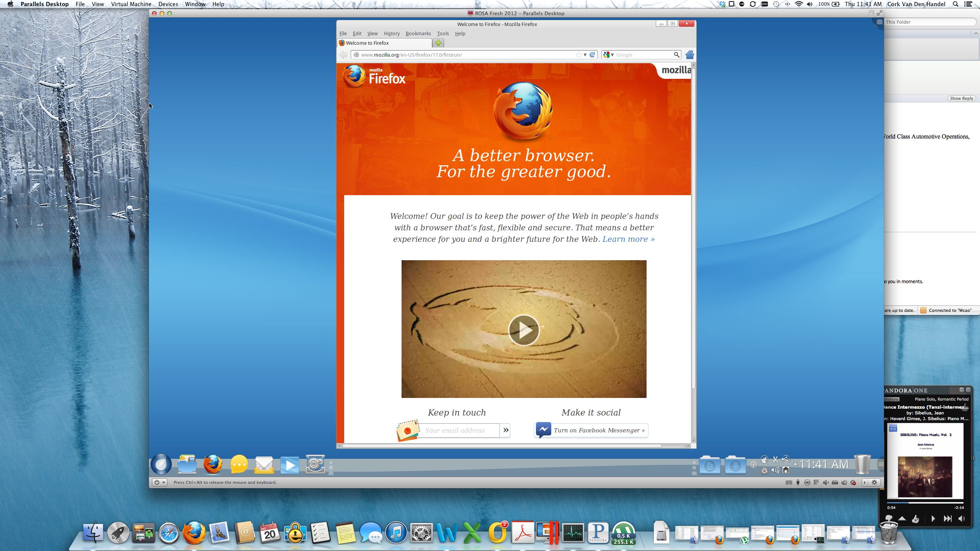Click the Firefox Home button

[689, 55]
